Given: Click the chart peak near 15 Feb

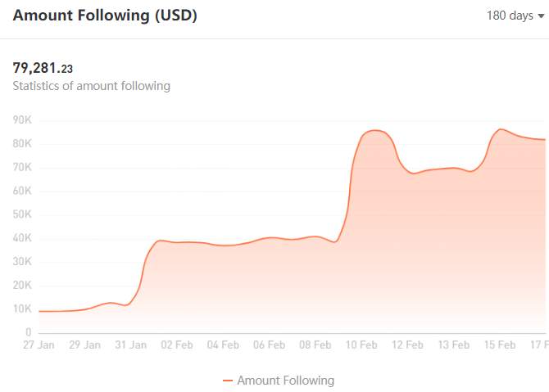Looking at the screenshot, I should tap(501, 129).
